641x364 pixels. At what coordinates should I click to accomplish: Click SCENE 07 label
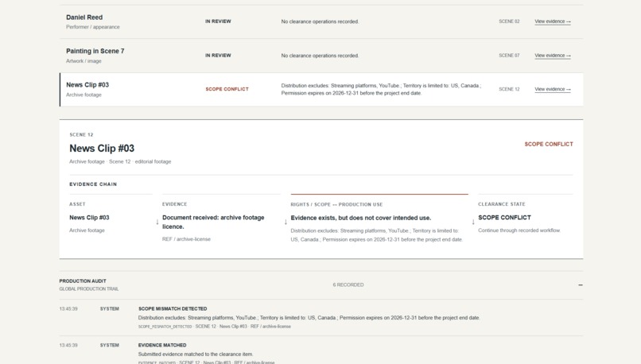click(x=509, y=55)
